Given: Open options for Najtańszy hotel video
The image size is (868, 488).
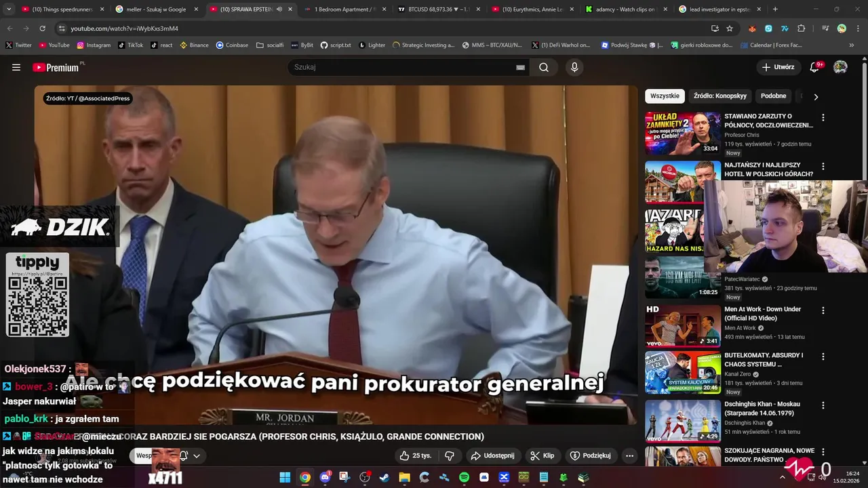Looking at the screenshot, I should click(823, 166).
